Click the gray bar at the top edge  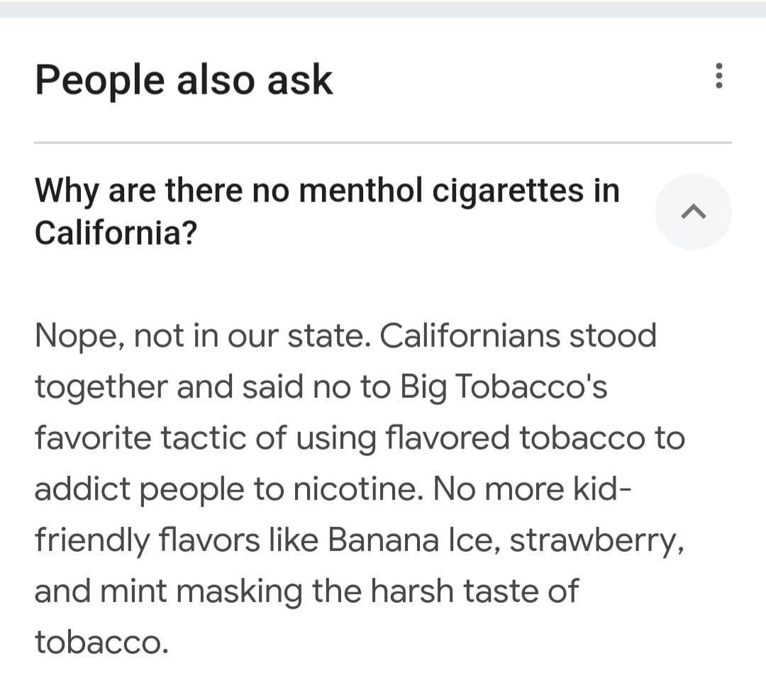383,9
